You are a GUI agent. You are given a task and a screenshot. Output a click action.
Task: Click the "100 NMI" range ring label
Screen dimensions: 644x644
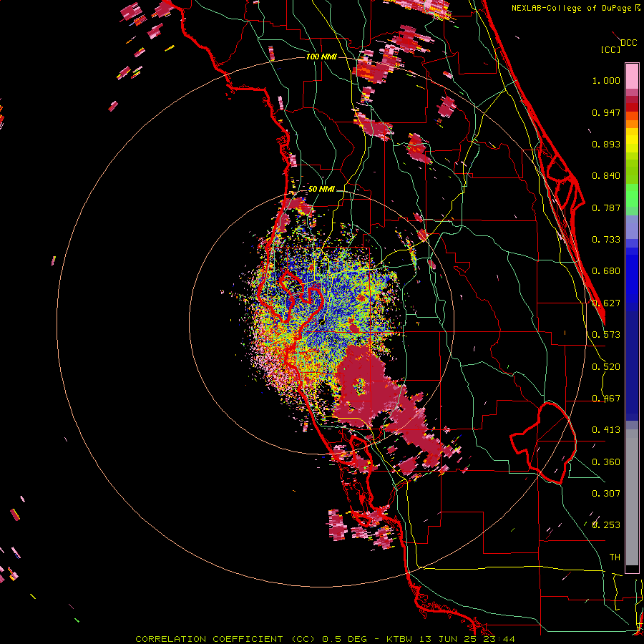(x=321, y=57)
